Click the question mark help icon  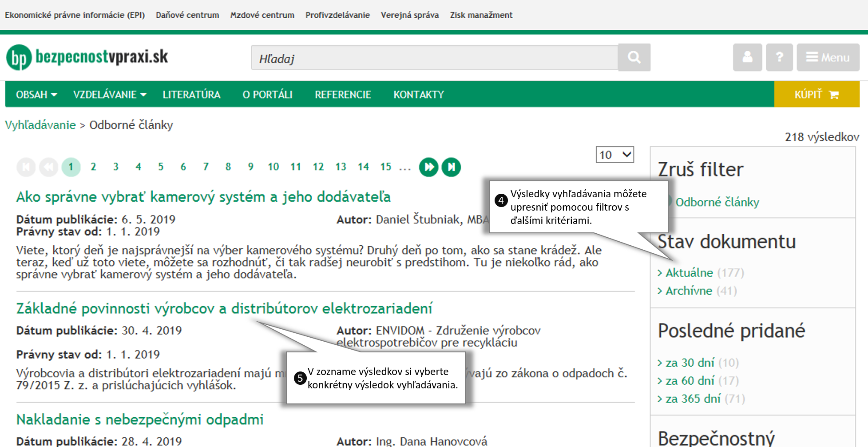click(x=779, y=57)
